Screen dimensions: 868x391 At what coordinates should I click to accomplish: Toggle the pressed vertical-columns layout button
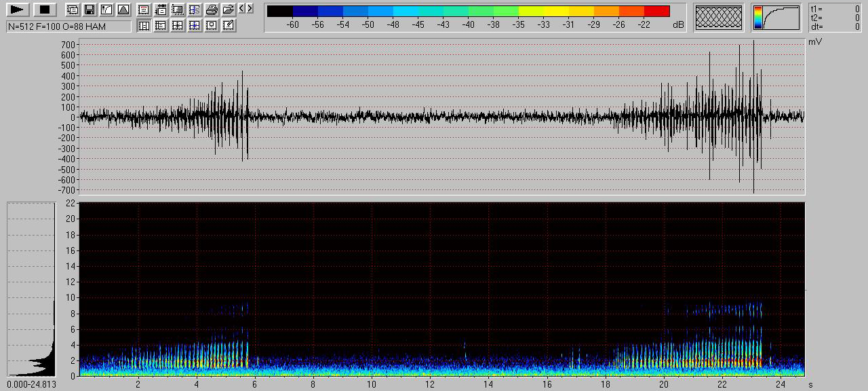click(144, 25)
